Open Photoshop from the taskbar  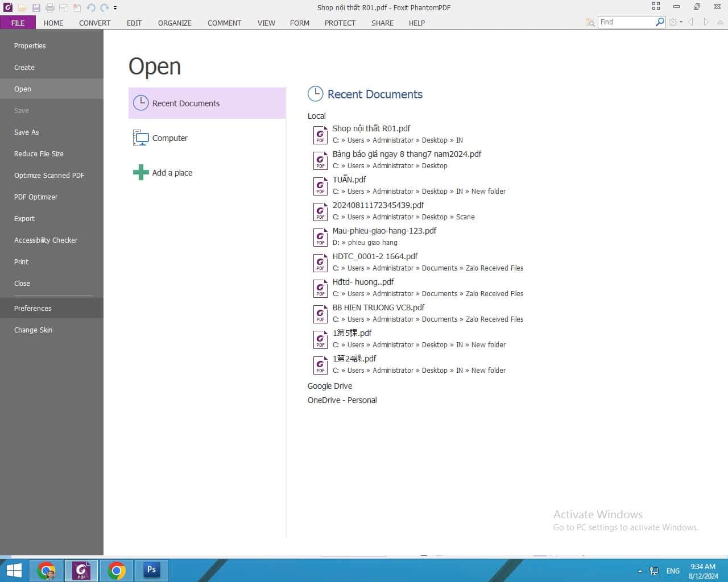point(151,570)
